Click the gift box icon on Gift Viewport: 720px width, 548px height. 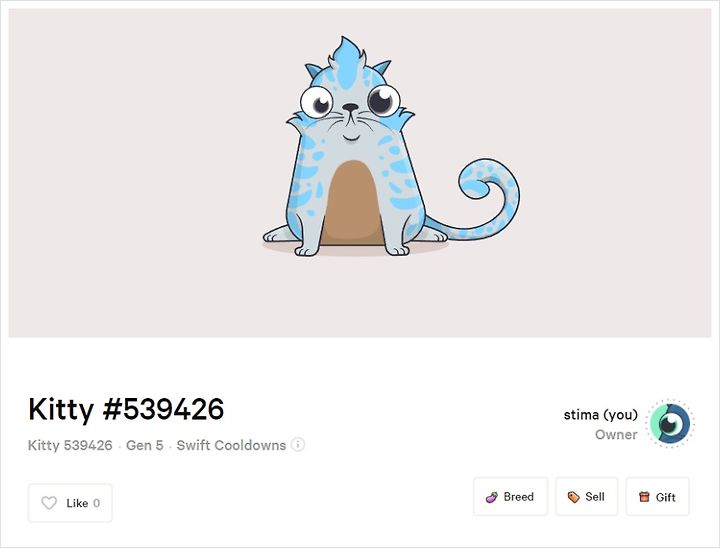(x=644, y=497)
